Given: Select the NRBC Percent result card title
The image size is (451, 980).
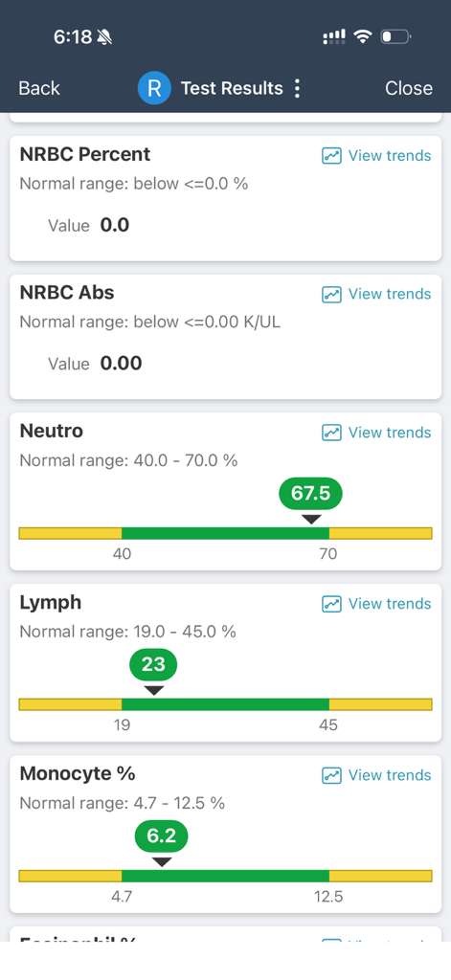Looking at the screenshot, I should [x=85, y=154].
